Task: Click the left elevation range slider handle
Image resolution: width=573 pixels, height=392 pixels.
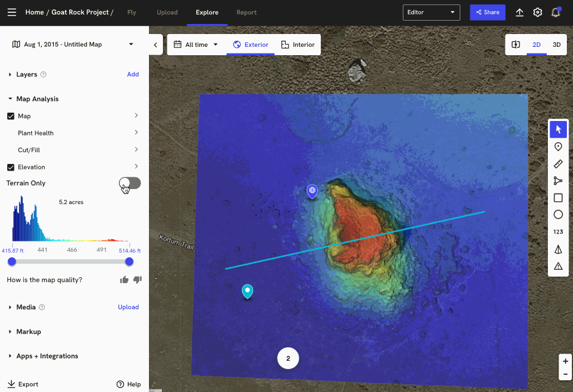Action: [x=12, y=262]
